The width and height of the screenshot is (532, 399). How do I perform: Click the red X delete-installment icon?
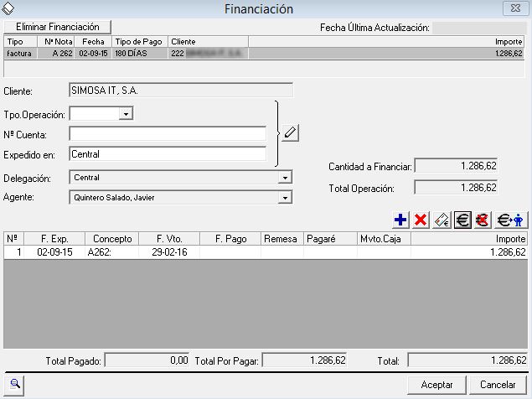click(421, 220)
